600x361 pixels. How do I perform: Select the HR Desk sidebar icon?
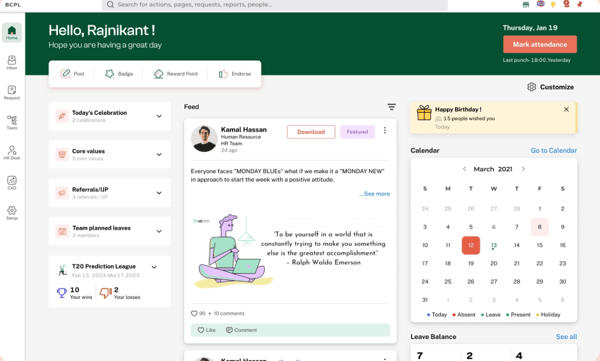(x=12, y=152)
